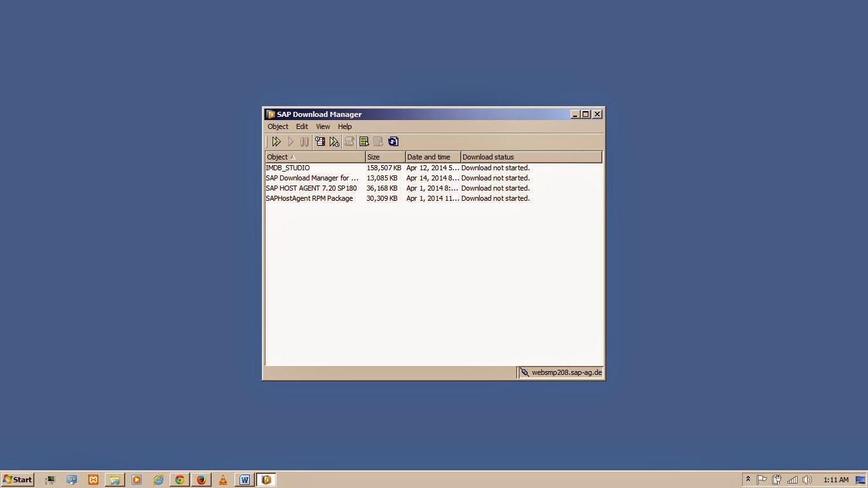The height and width of the screenshot is (488, 868).
Task: Open Windows Media Player from taskbar
Action: click(137, 480)
